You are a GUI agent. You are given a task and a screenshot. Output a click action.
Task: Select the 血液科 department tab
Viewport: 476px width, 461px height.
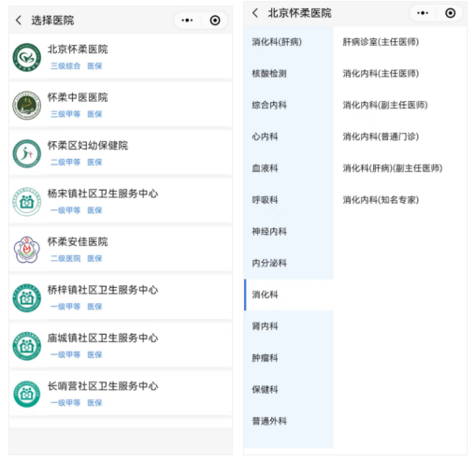[x=289, y=168]
